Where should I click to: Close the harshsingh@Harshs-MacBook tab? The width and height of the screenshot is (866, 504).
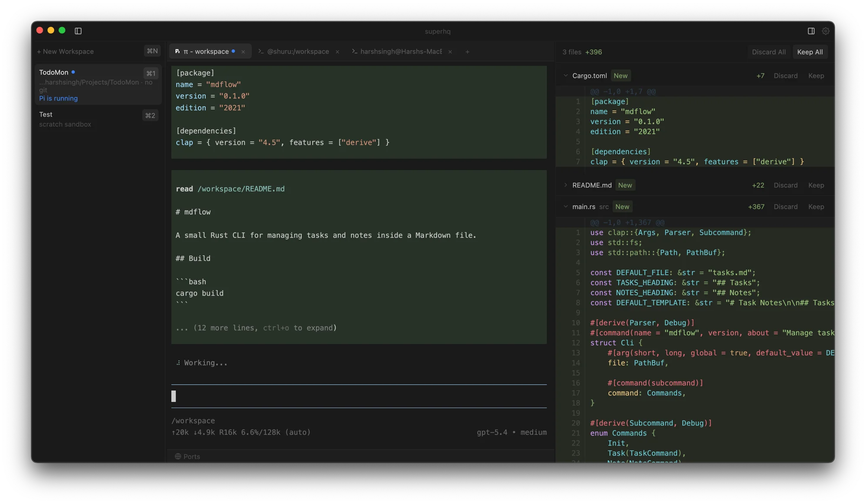pyautogui.click(x=450, y=51)
